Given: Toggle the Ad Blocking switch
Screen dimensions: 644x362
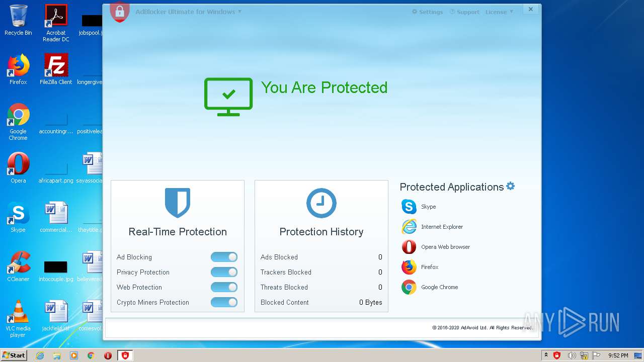Looking at the screenshot, I should [x=224, y=257].
